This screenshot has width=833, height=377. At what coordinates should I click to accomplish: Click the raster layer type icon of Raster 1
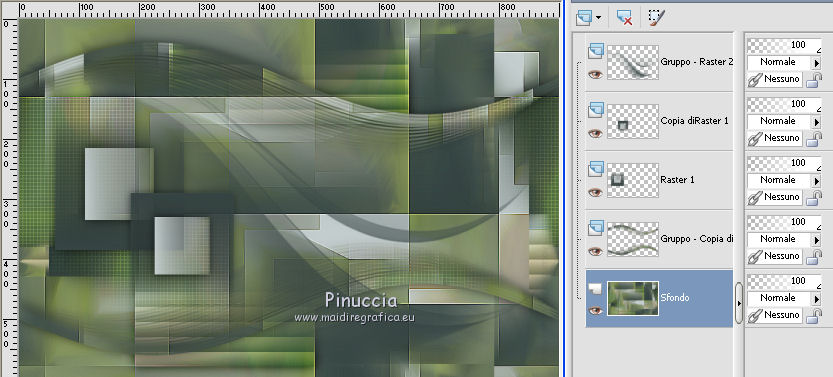(x=596, y=169)
